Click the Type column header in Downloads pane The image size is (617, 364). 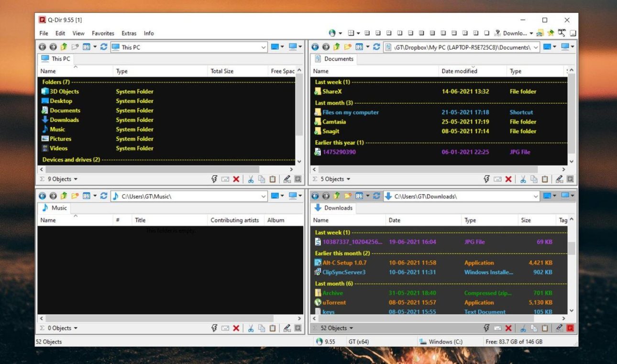(470, 221)
